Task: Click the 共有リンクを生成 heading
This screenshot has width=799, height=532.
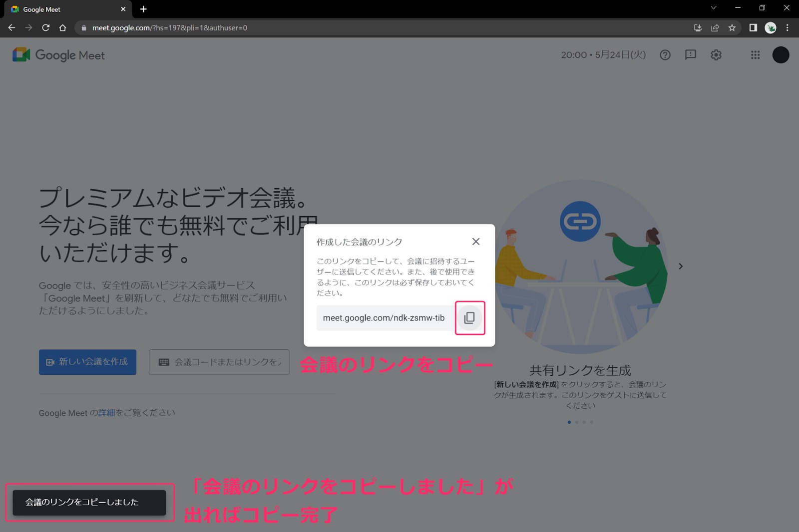Action: [580, 370]
